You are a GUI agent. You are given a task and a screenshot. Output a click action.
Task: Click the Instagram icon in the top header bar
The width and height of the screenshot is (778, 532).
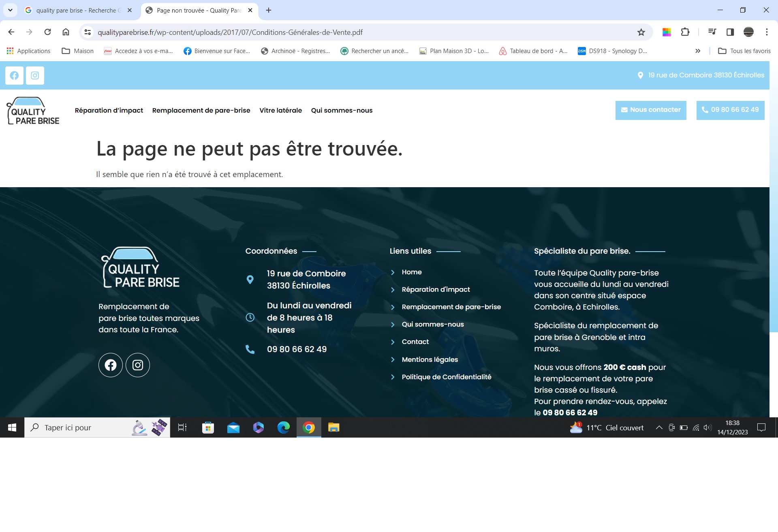[x=35, y=76]
